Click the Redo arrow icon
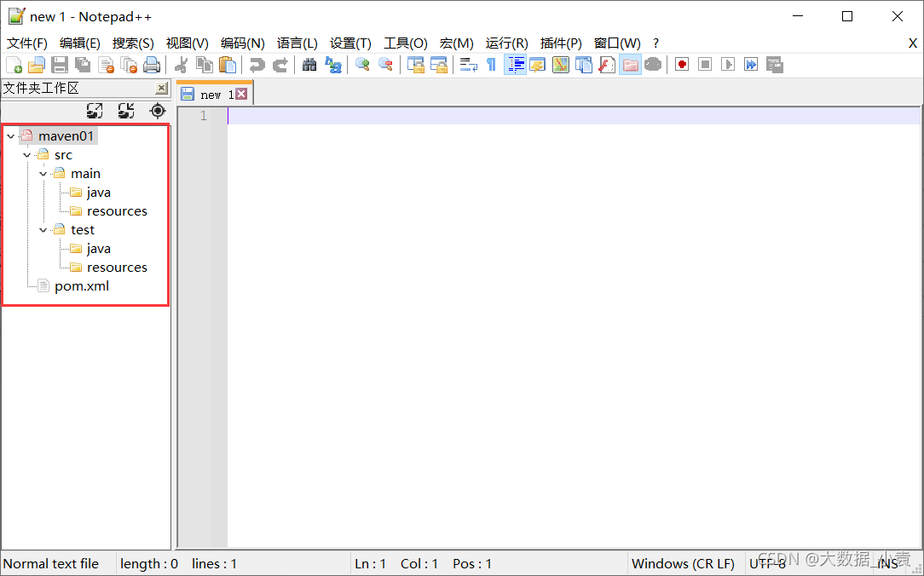 pyautogui.click(x=280, y=65)
